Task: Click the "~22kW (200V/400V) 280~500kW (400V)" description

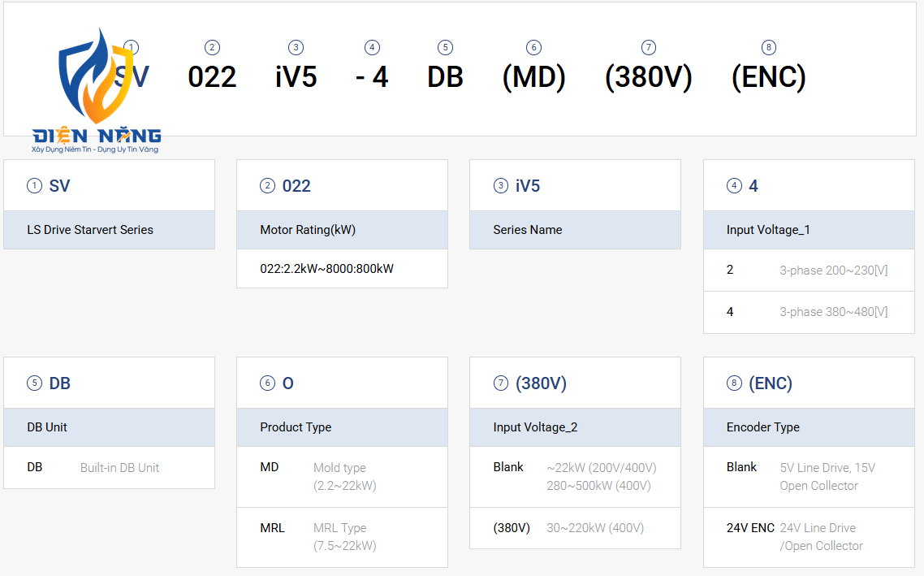Action: click(601, 476)
